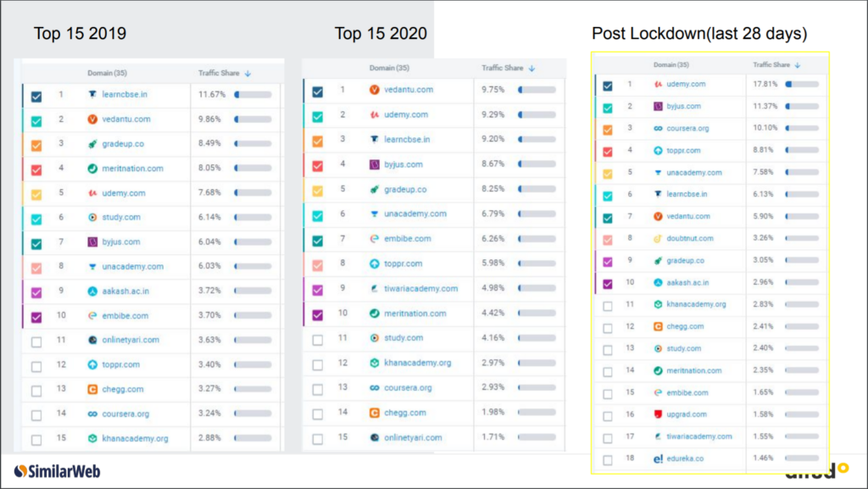Click byjus.com favicon in Top 15 2019 table
Image resolution: width=868 pixels, height=489 pixels.
(x=92, y=242)
